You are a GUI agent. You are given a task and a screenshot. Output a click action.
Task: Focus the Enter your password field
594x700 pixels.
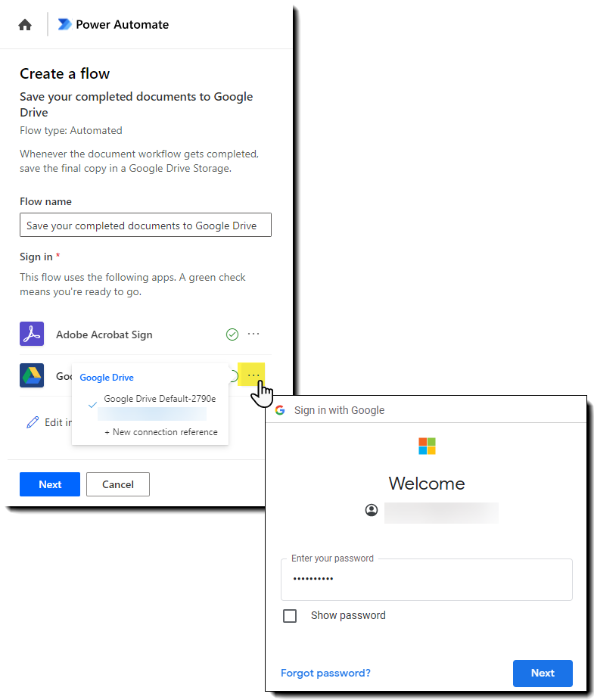427,580
